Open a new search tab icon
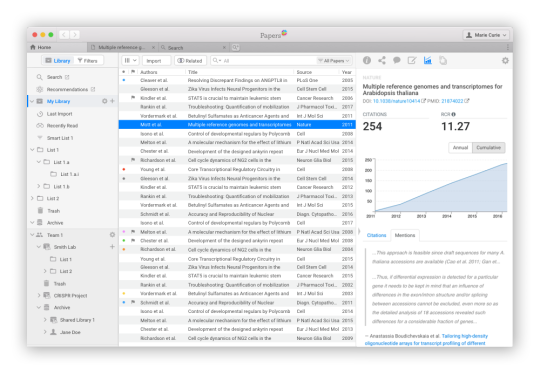Screen dimensions: 540x374 (236, 47)
